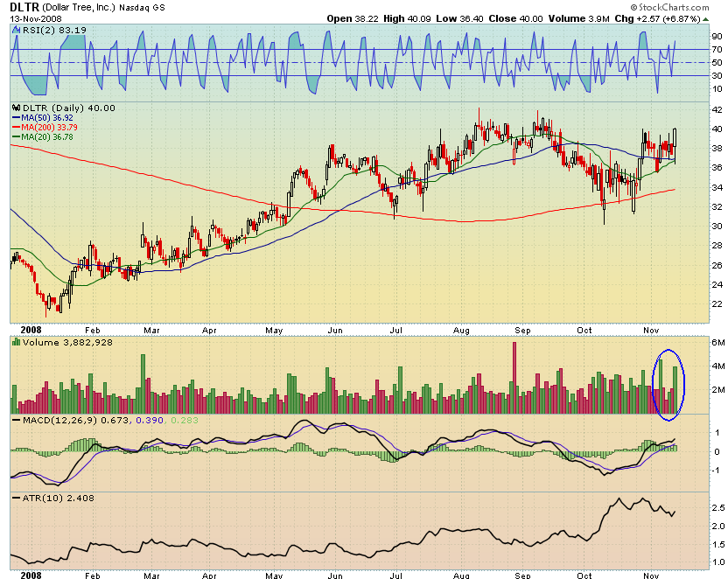Click the blue MA(50) legend line swatch
Viewport: 728px width, 579px height.
tap(17, 118)
